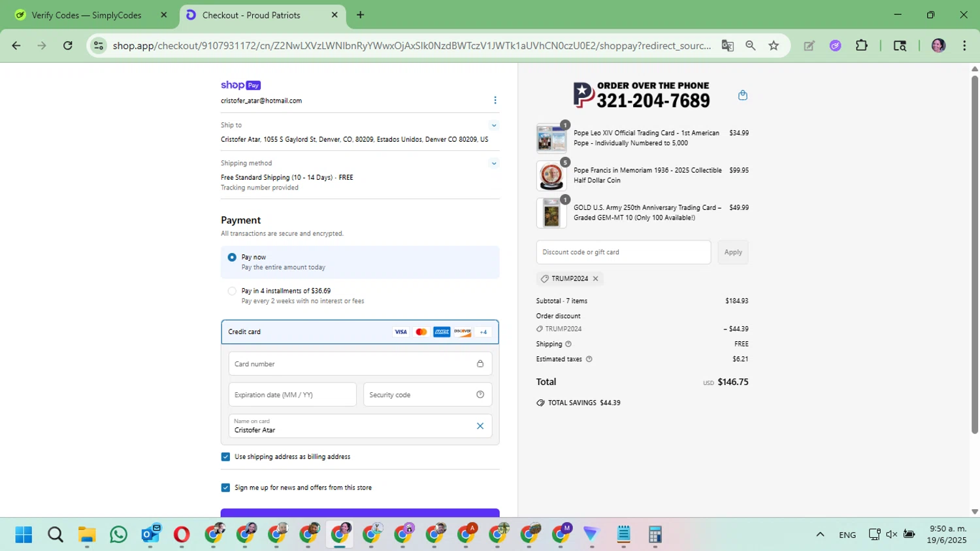Close the Verify Codes tab
The image size is (980, 551).
164,15
